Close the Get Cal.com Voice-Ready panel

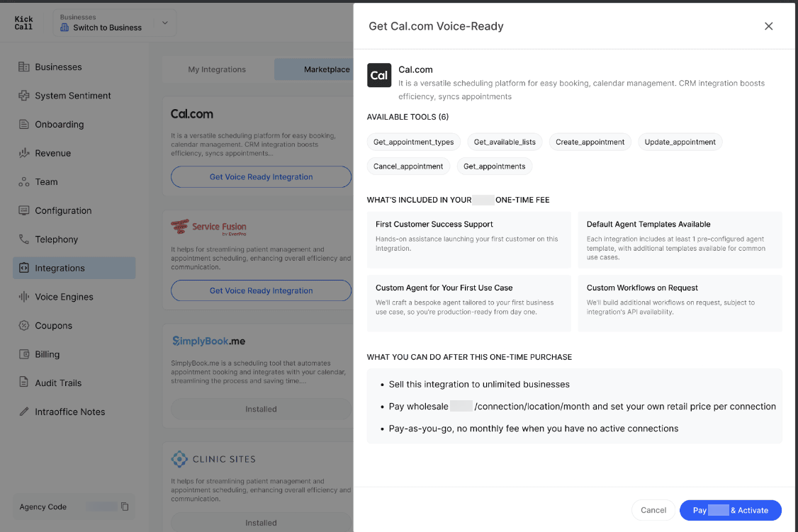tap(768, 26)
